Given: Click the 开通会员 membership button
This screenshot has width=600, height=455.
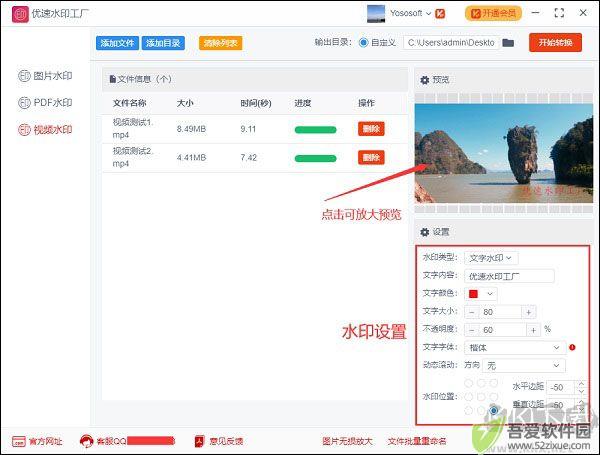Looking at the screenshot, I should [494, 13].
